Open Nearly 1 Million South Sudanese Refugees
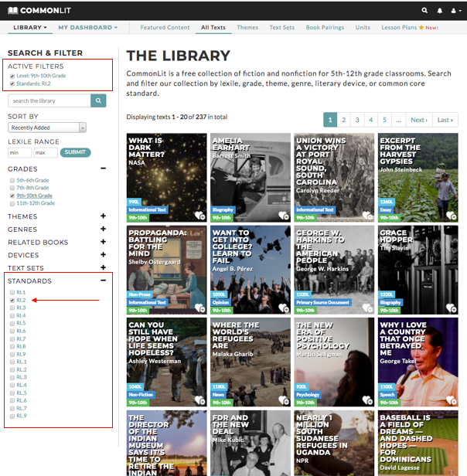Image resolution: width=467 pixels, height=476 pixels. 334,443
